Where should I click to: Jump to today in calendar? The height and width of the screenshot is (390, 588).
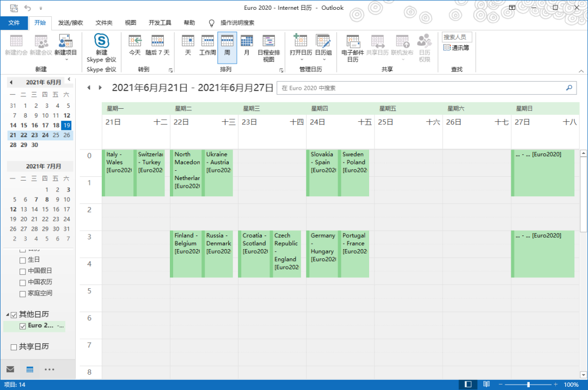(135, 45)
